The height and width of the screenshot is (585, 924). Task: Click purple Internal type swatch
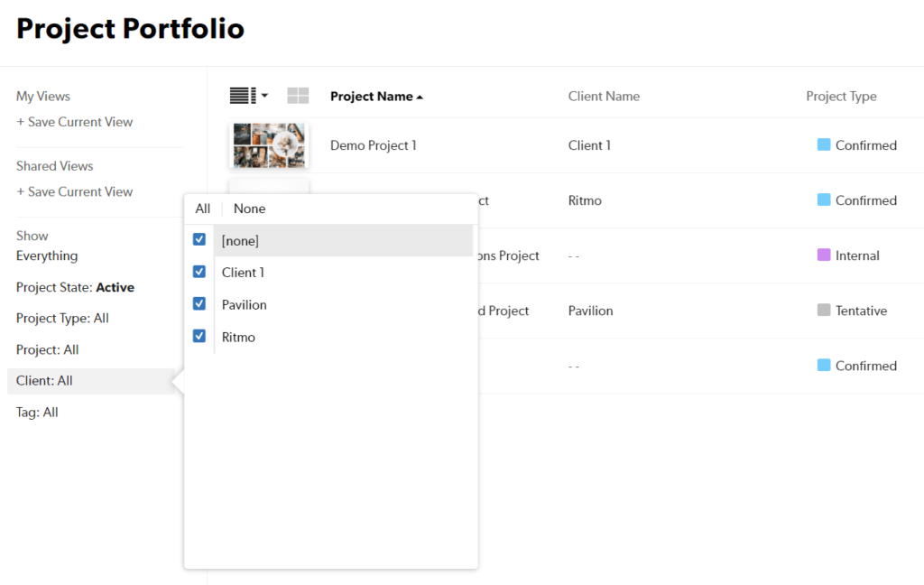(x=824, y=255)
